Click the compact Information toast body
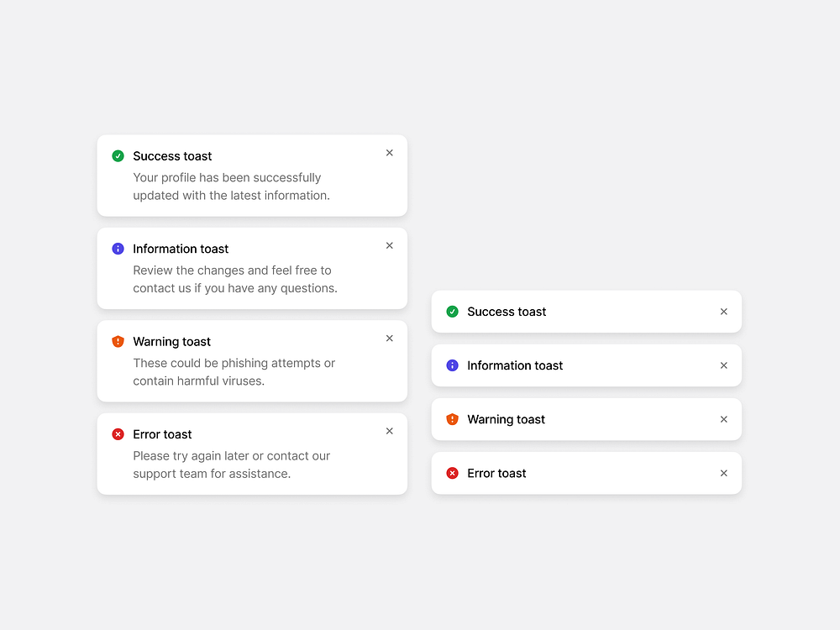 tap(515, 365)
